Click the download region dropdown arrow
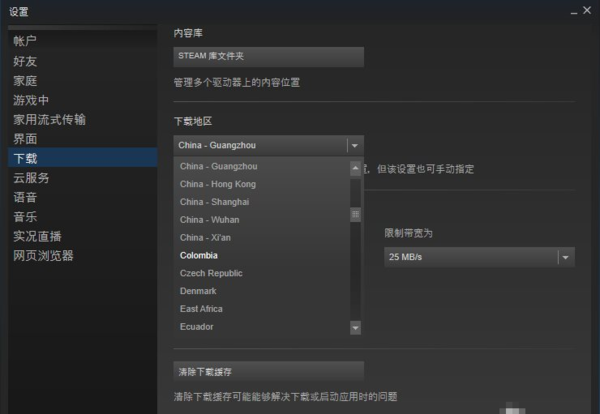The image size is (600, 414). coord(355,145)
